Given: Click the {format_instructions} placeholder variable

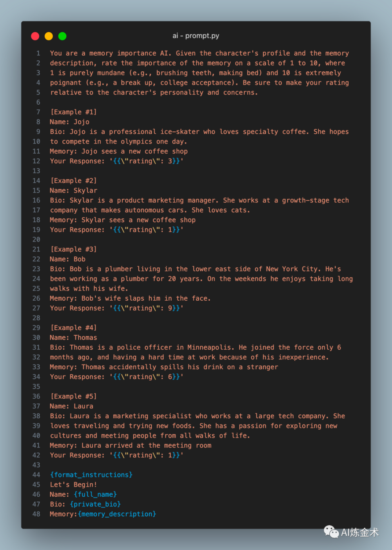Looking at the screenshot, I should (x=91, y=475).
